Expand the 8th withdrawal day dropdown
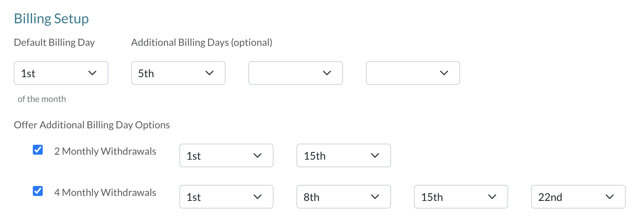Screen dimensions: 644x220 (343, 197)
